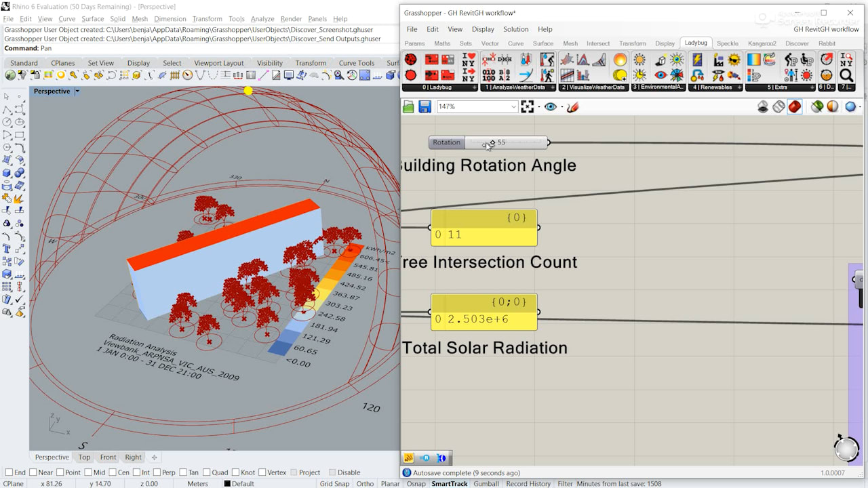The height and width of the screenshot is (488, 868).
Task: Click the Save file icon in Grasshopper
Action: (x=425, y=106)
